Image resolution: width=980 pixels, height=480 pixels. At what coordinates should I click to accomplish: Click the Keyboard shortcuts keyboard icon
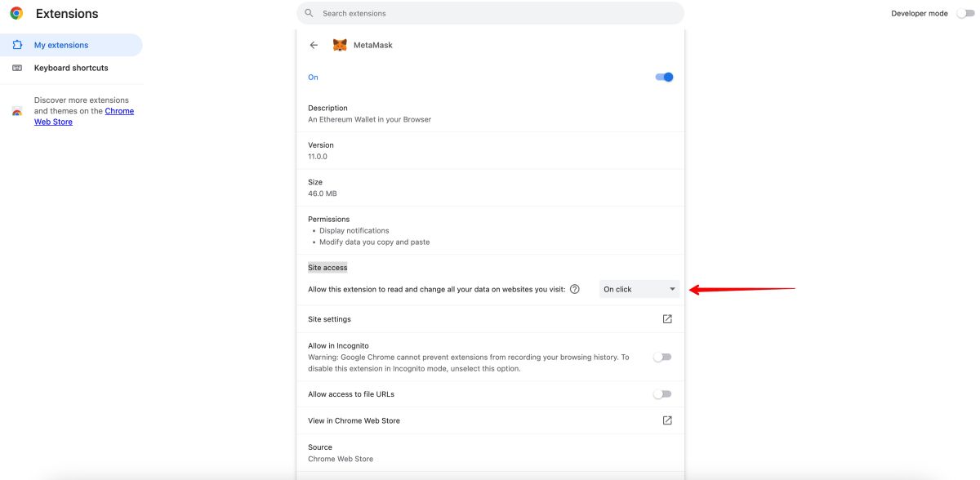17,68
